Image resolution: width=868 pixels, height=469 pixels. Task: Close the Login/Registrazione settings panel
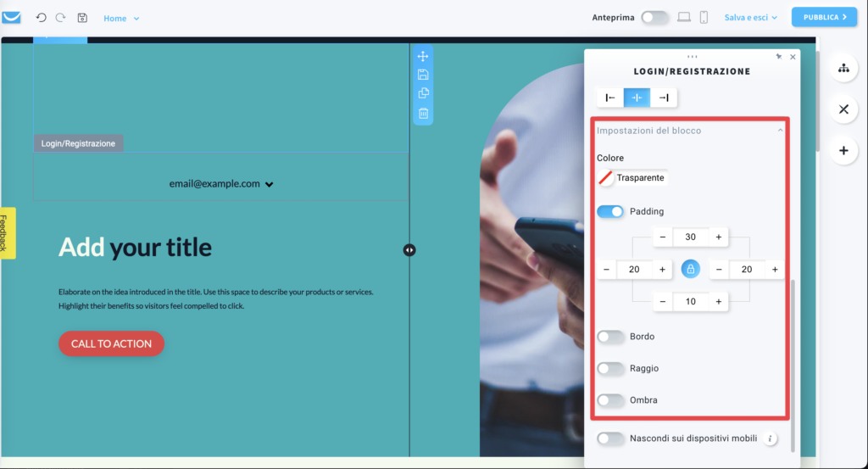pos(793,57)
